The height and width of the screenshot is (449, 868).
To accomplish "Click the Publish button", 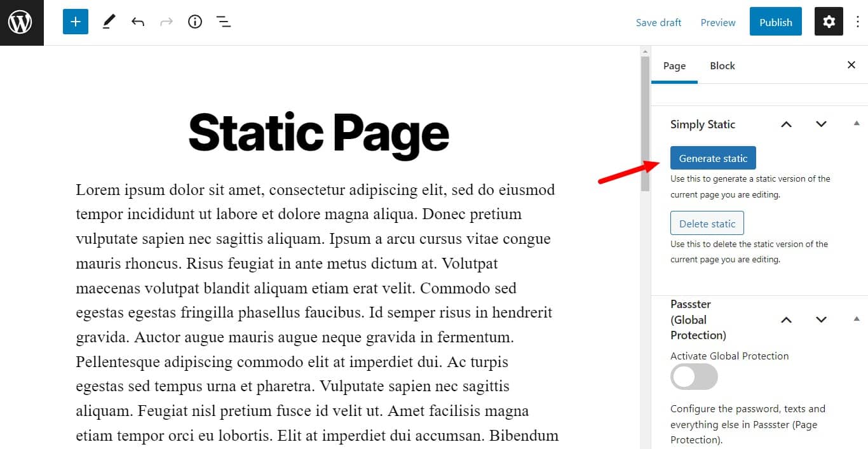I will 776,22.
